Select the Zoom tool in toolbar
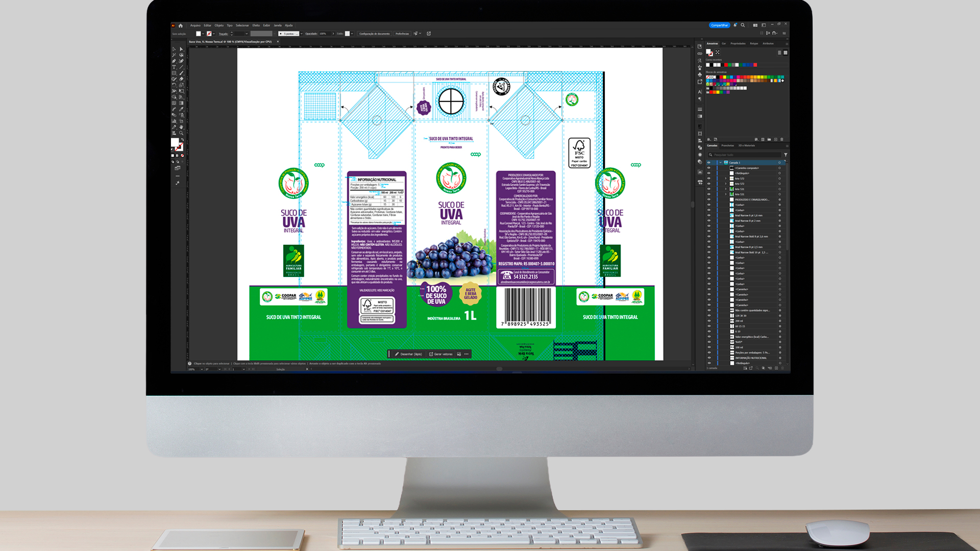This screenshot has height=551, width=980. [181, 133]
